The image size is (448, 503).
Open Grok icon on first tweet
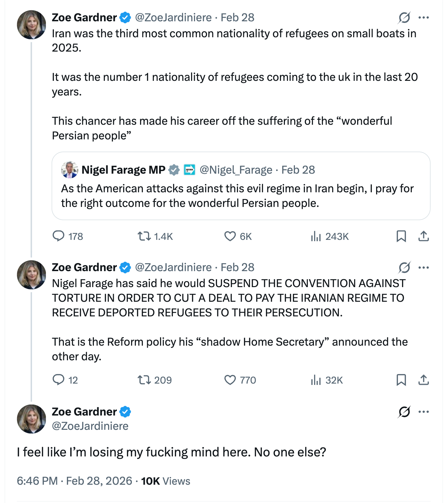404,18
